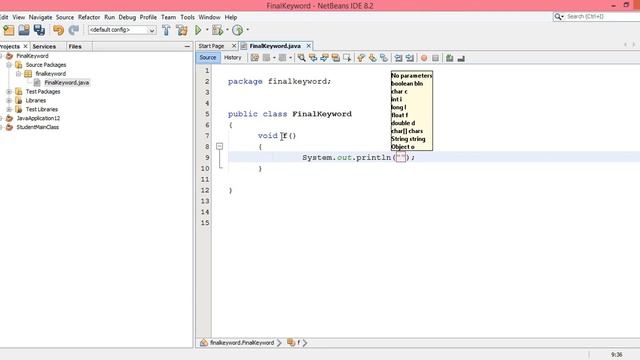Click the Uncomment icon in editor toolbar

(x=461, y=58)
